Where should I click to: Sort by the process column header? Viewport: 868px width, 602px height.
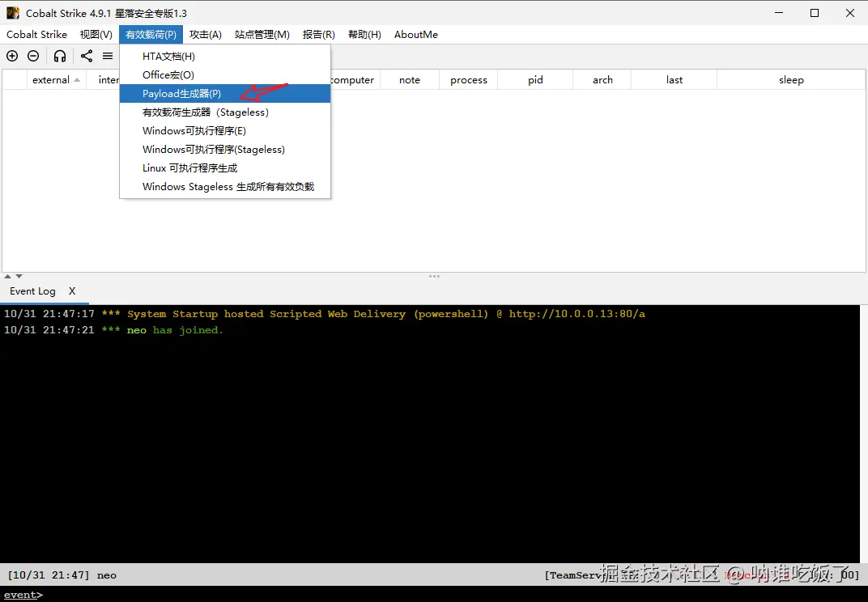(x=468, y=79)
